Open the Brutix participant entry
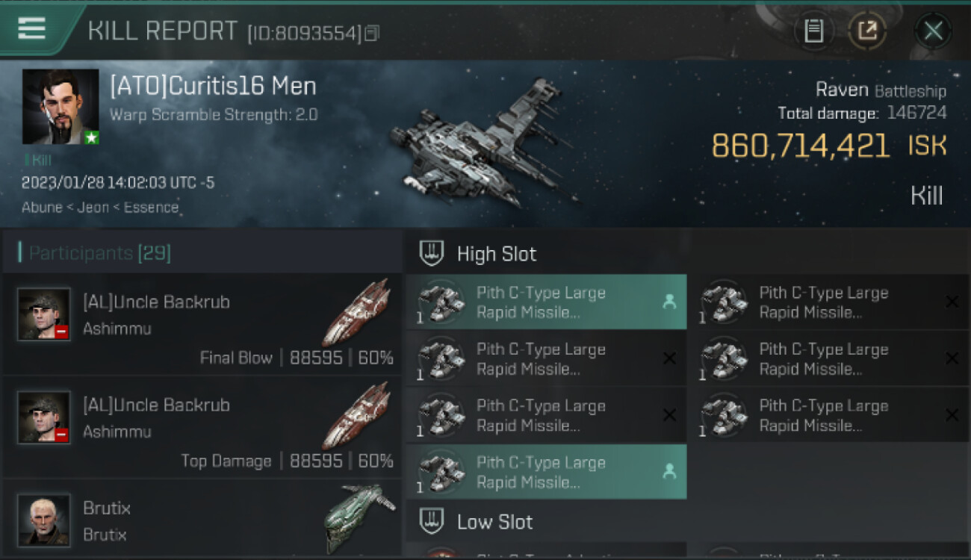This screenshot has height=560, width=971. click(x=202, y=520)
